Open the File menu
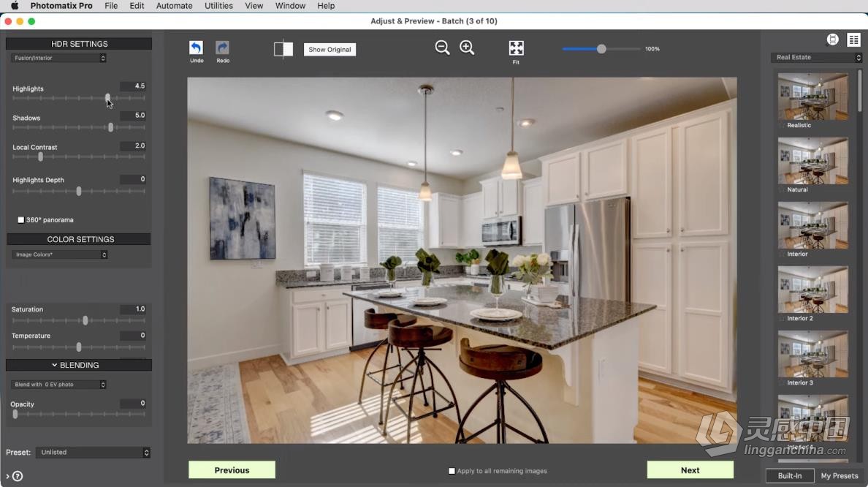Image resolution: width=868 pixels, height=487 pixels. [x=111, y=6]
